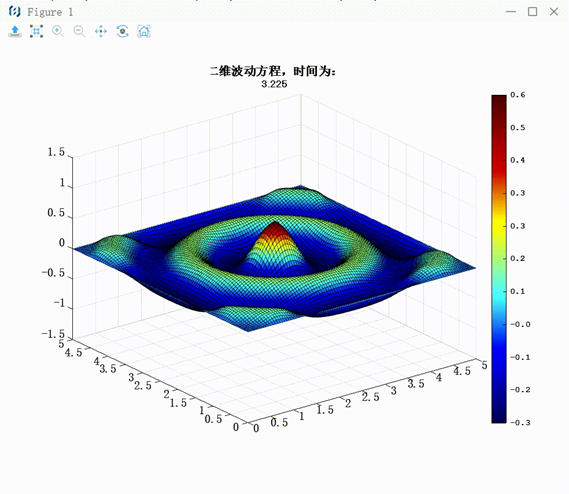Select the region selection tool icon

tap(36, 31)
